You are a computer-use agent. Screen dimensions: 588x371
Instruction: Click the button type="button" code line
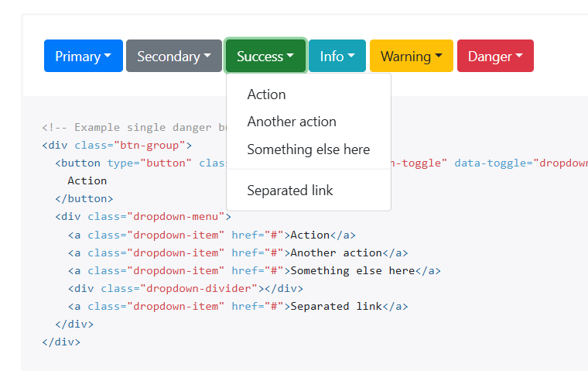tap(141, 163)
